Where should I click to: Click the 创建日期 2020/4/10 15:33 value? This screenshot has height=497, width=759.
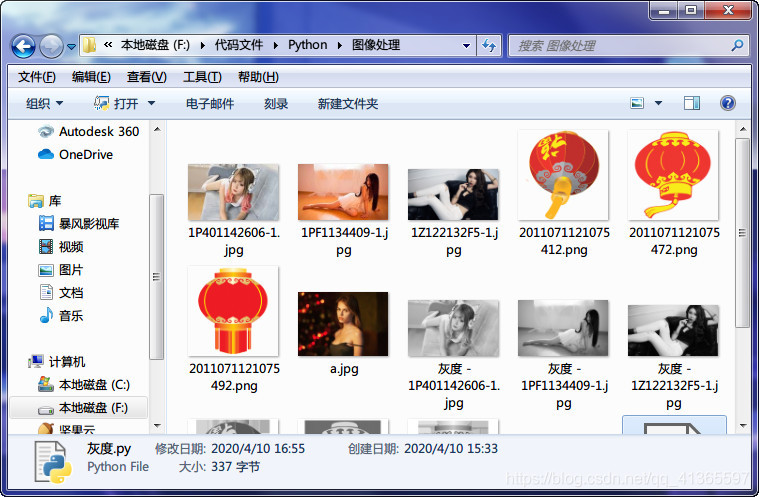point(451,449)
